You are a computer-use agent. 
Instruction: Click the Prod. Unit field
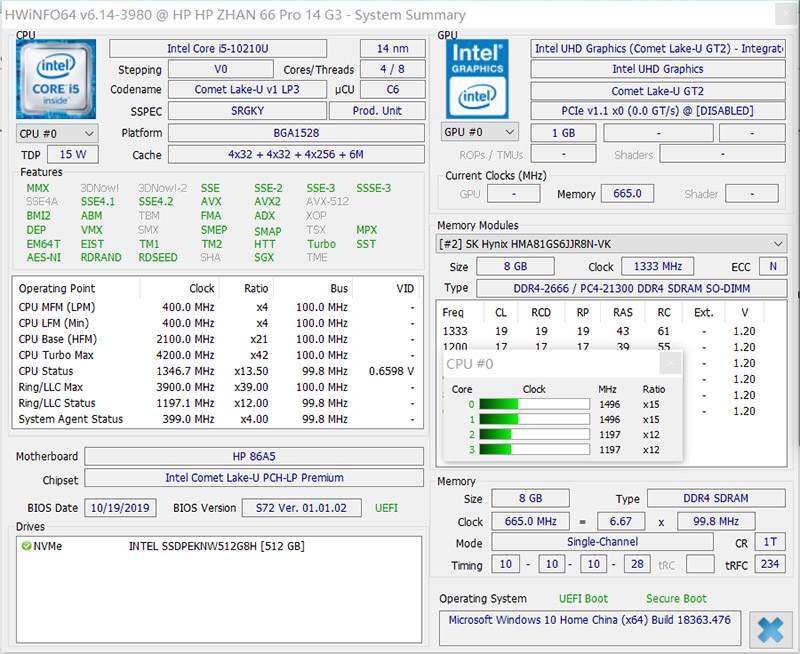click(x=377, y=111)
